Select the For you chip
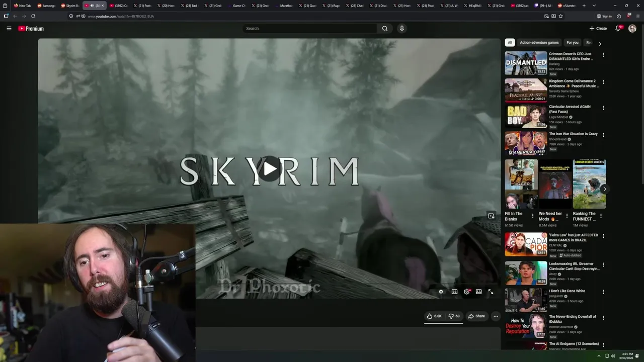The image size is (644, 362). tap(573, 43)
